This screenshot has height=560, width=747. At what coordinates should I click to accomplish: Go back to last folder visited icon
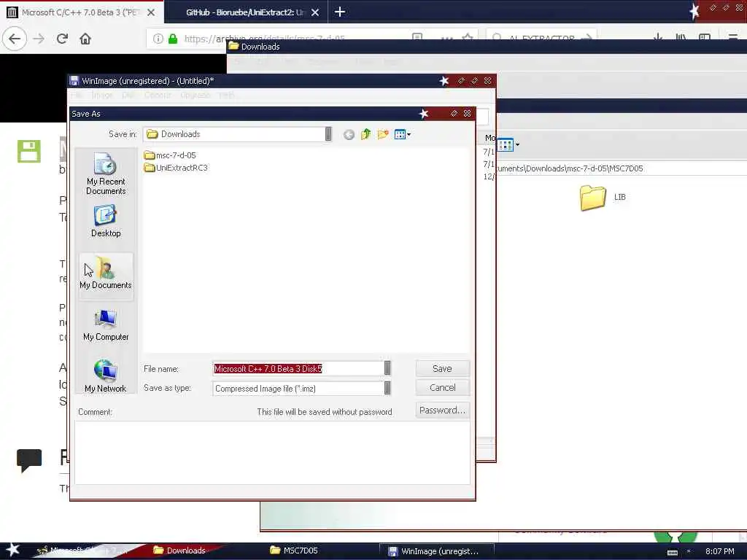[x=349, y=135]
